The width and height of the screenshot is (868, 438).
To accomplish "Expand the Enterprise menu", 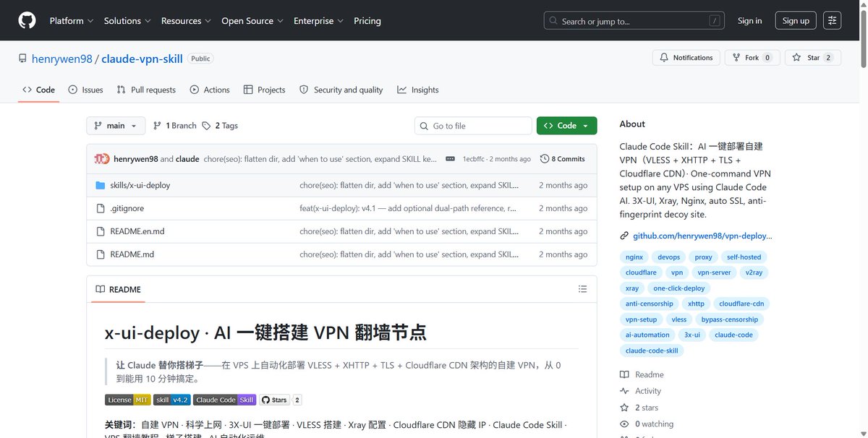I will coord(319,21).
